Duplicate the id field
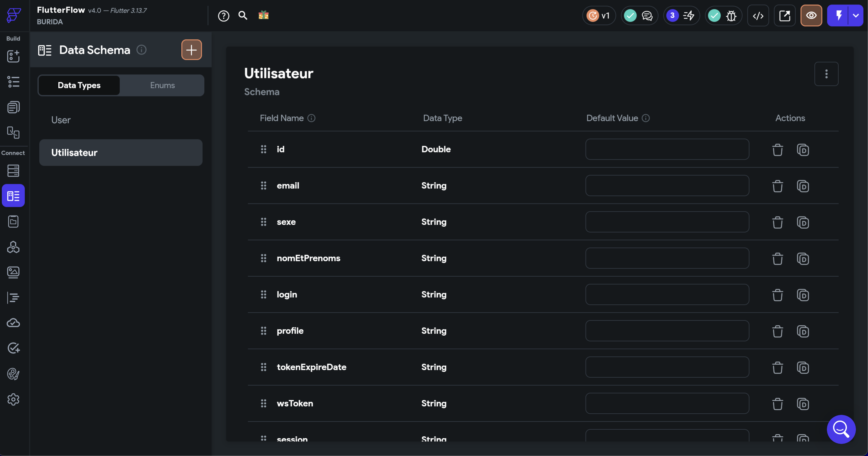This screenshot has height=456, width=868. click(803, 150)
